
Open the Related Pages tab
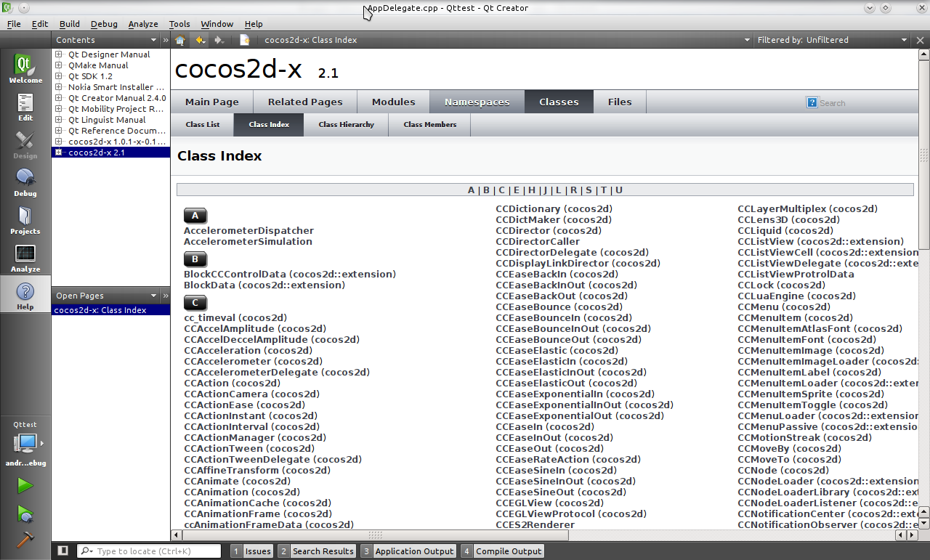point(305,102)
